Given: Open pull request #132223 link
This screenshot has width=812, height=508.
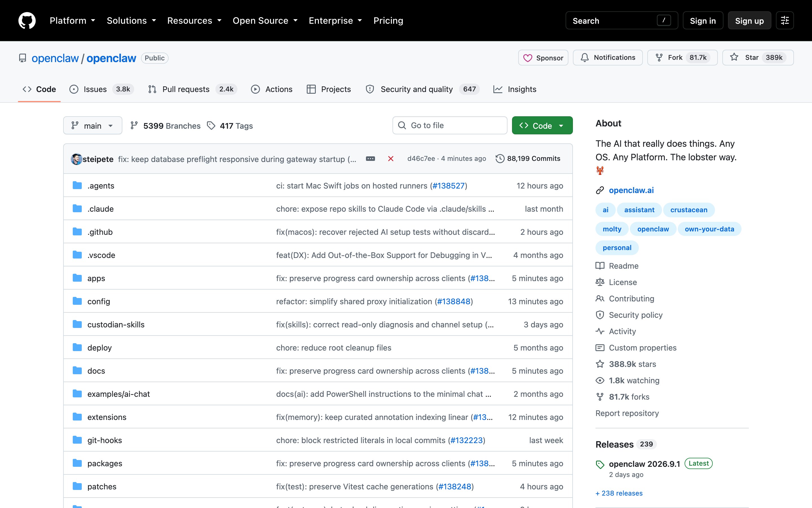Looking at the screenshot, I should coord(466,440).
